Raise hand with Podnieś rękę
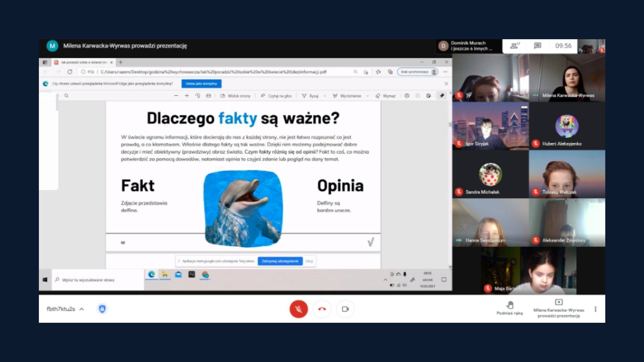The width and height of the screenshot is (644, 362). 509,308
